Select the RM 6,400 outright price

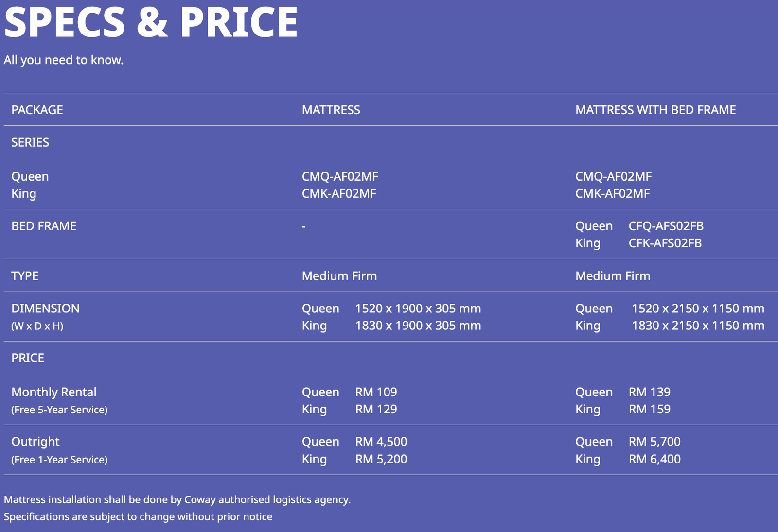654,459
